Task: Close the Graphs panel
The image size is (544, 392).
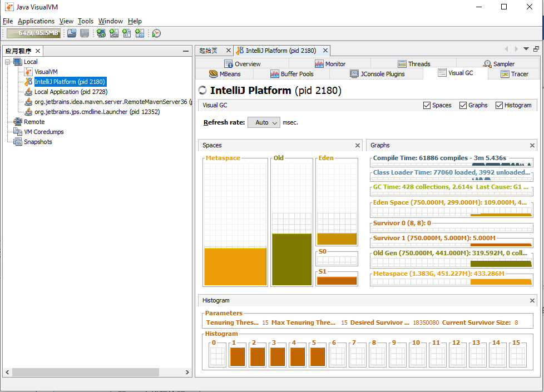Action: [532, 145]
